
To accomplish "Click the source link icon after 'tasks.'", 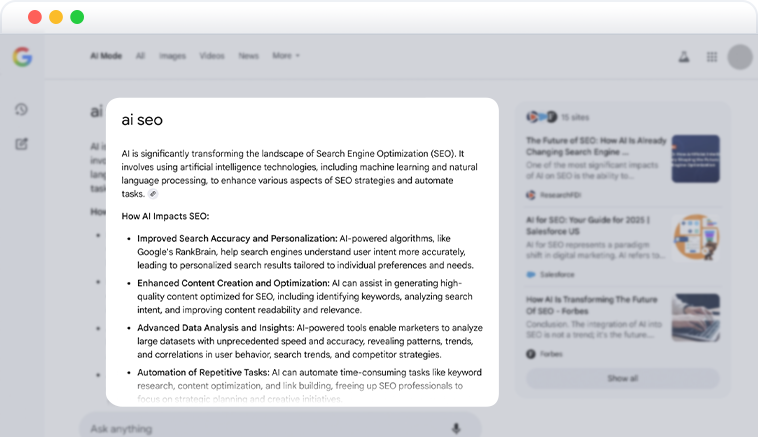I will (153, 194).
